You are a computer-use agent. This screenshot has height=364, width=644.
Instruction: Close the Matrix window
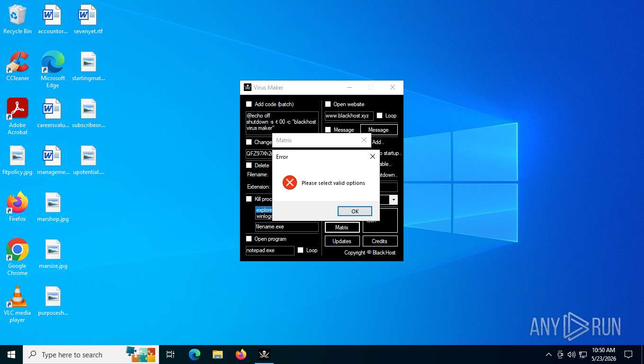pos(364,140)
